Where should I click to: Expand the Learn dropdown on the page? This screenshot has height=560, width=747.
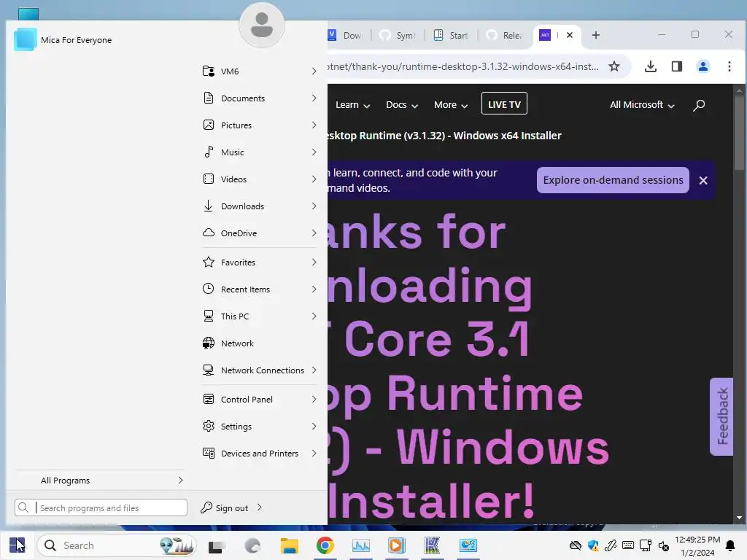click(352, 105)
